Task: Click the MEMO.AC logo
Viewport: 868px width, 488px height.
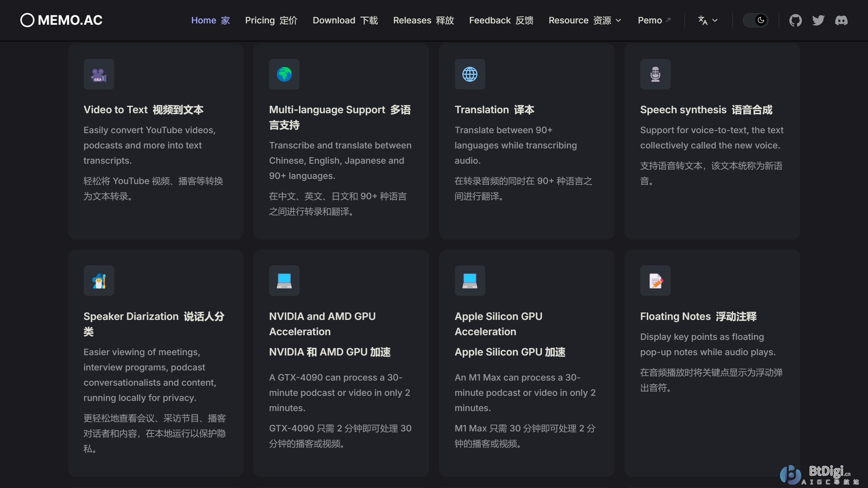Action: [61, 20]
